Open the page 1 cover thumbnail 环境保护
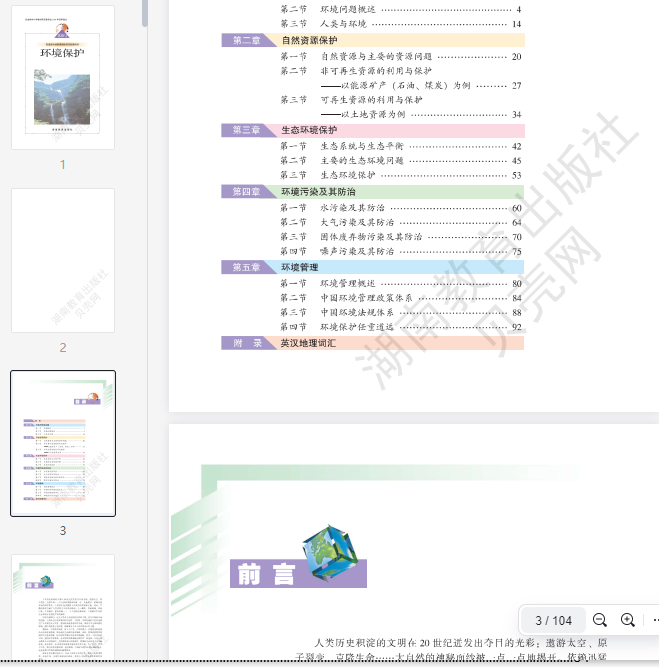 (62, 77)
